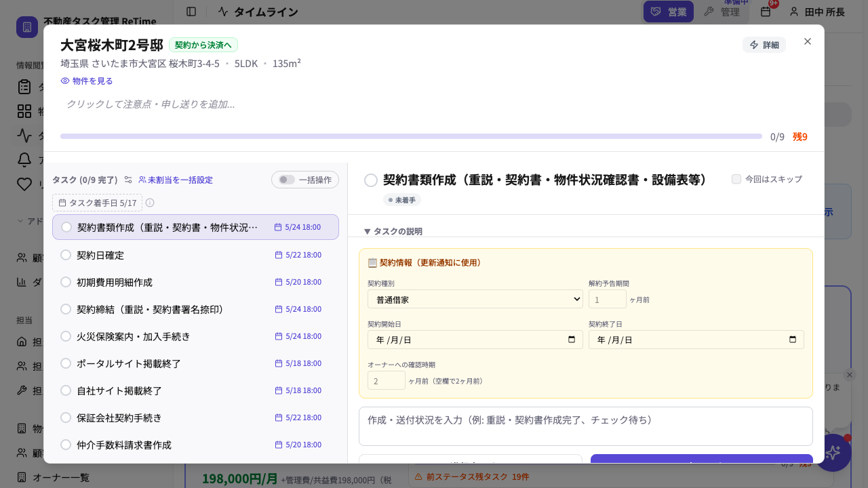Open the 物件を見る link
The image size is (868, 488).
87,81
